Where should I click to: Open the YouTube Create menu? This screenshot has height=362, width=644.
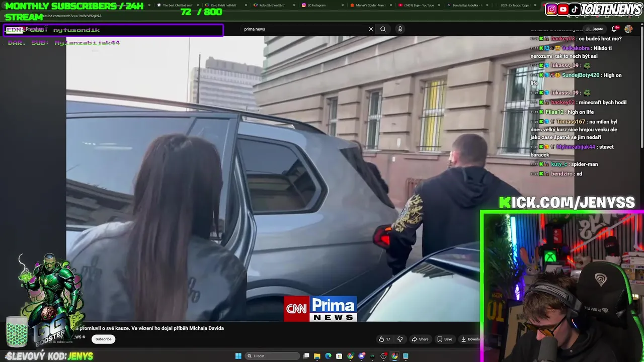click(x=594, y=29)
